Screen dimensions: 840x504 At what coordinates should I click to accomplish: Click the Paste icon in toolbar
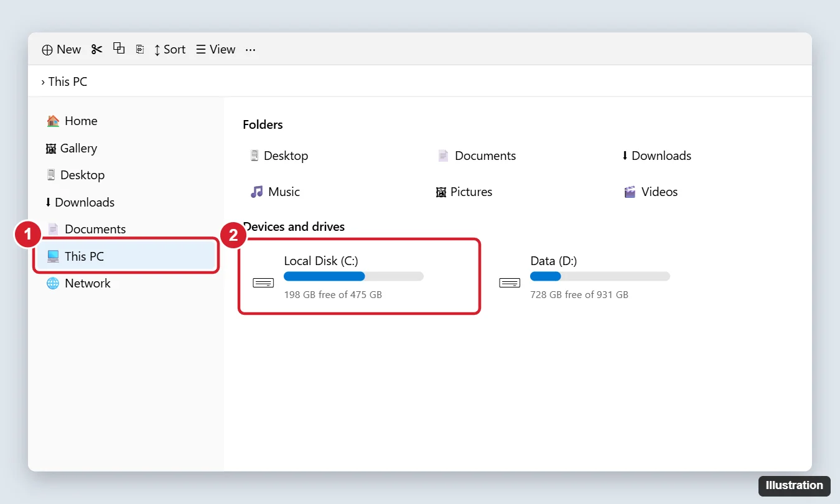(140, 49)
